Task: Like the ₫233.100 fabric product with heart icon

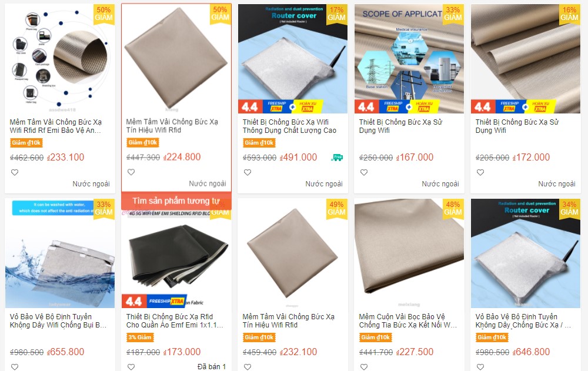Action: [15, 172]
